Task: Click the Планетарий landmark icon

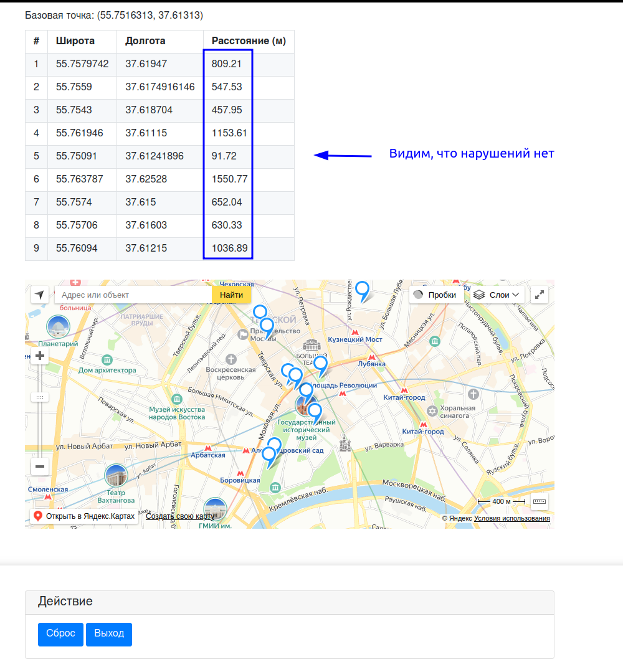Action: (58, 327)
